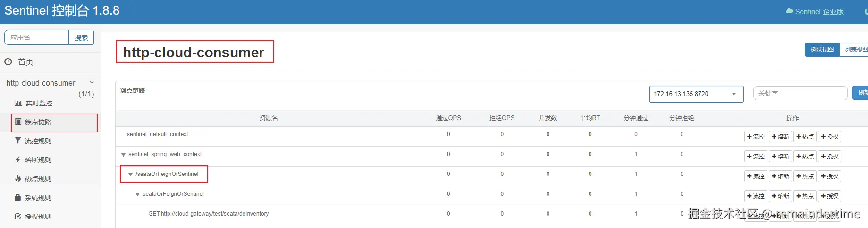The image size is (868, 228).
Task: Collapse the /seataOrFeignOrSentinel tree node
Action: click(131, 175)
